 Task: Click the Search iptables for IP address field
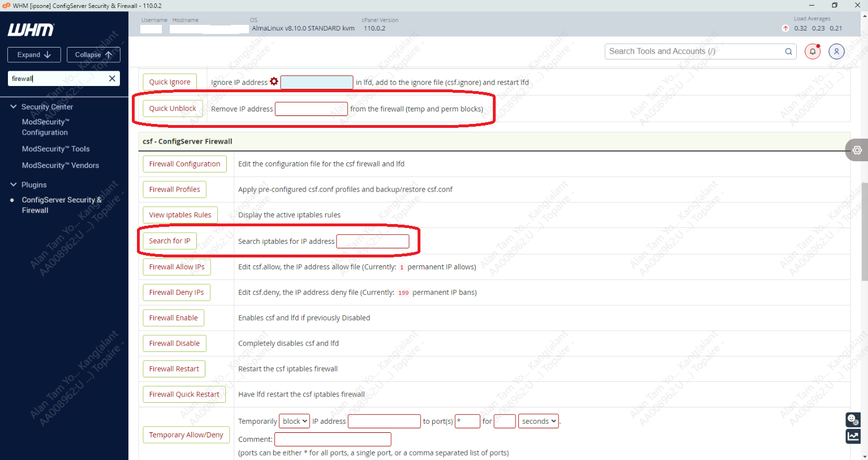(x=372, y=242)
